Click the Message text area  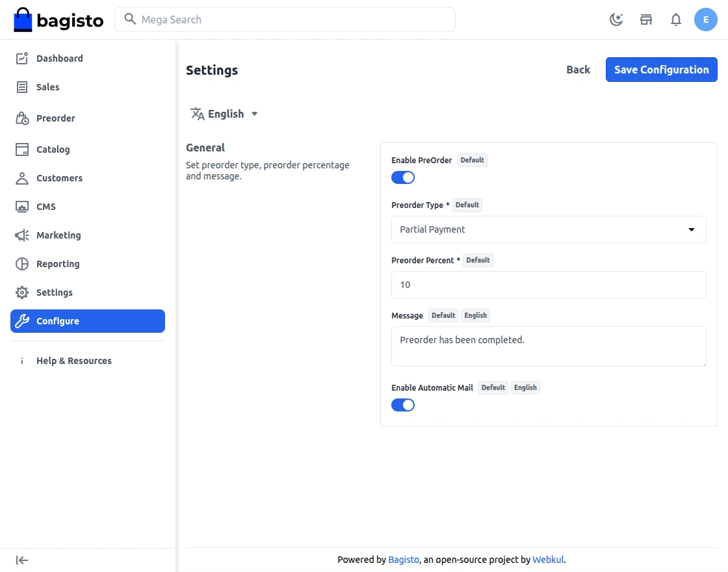tap(549, 346)
